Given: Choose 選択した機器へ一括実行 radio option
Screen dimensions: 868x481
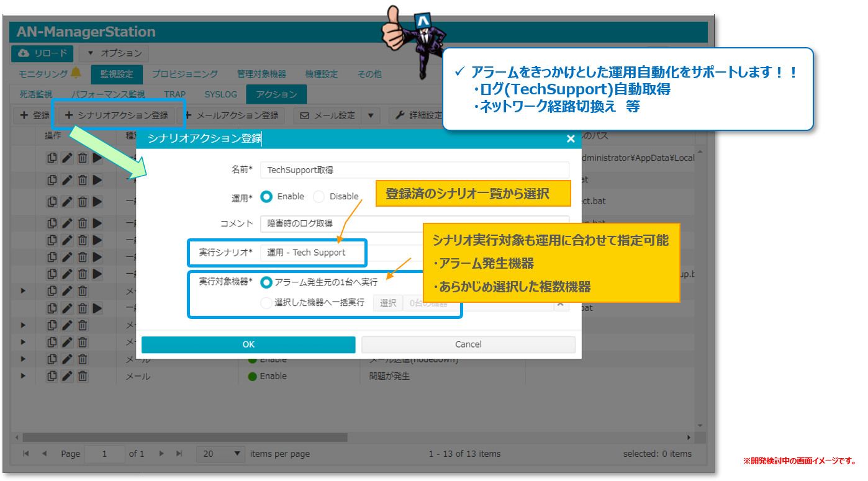Looking at the screenshot, I should click(267, 303).
